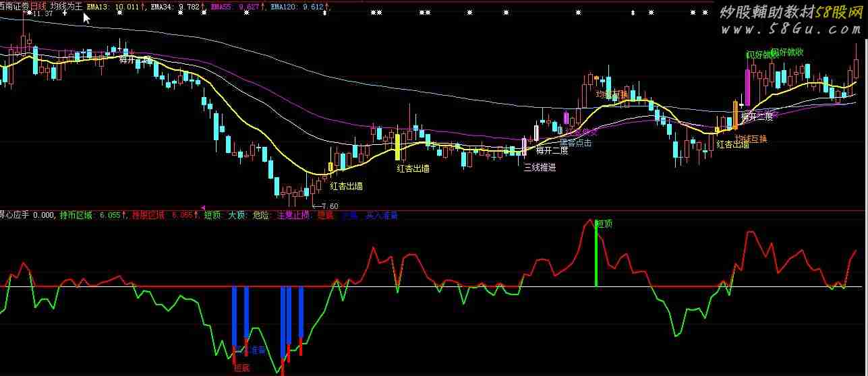Click the EMA34 value 9.782

pos(189,6)
